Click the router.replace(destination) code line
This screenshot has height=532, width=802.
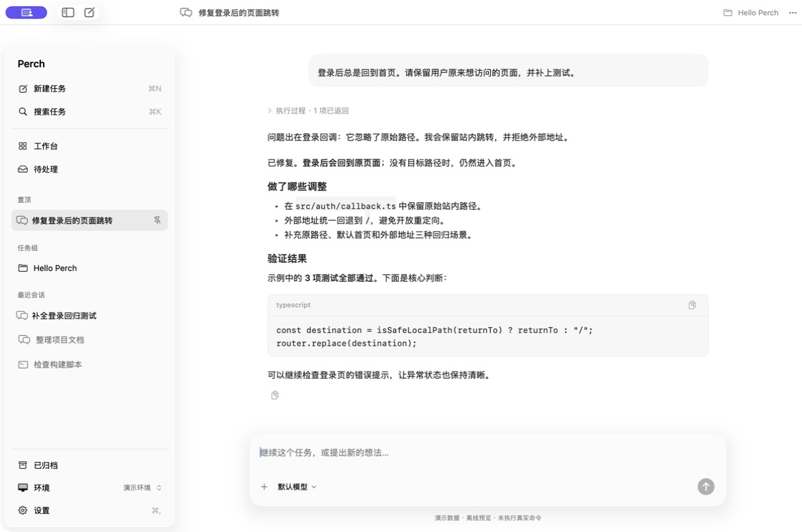coord(347,344)
